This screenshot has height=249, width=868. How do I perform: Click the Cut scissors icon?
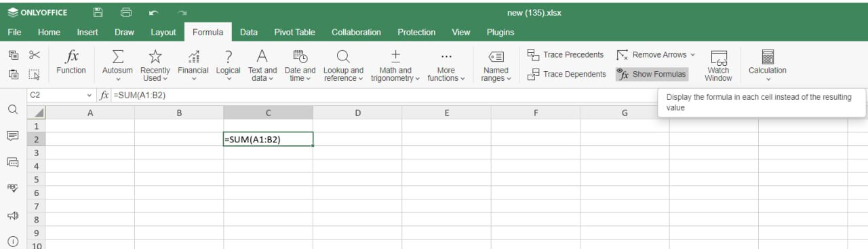(35, 55)
